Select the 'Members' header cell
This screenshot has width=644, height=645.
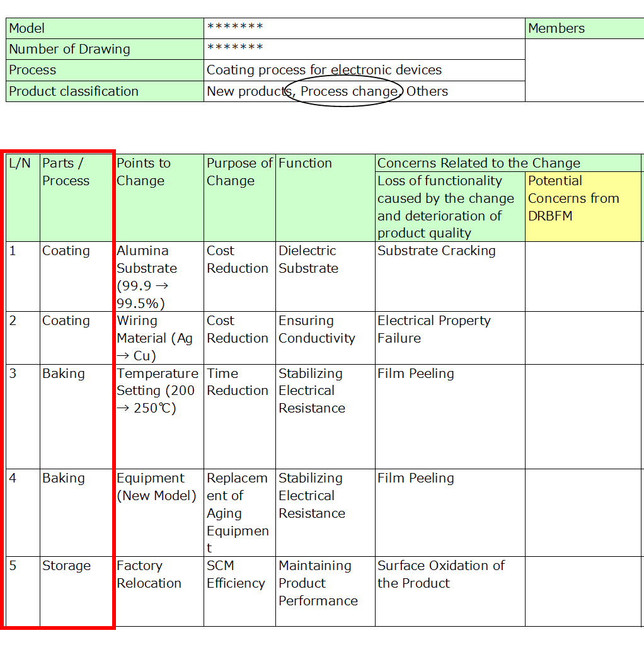point(585,28)
